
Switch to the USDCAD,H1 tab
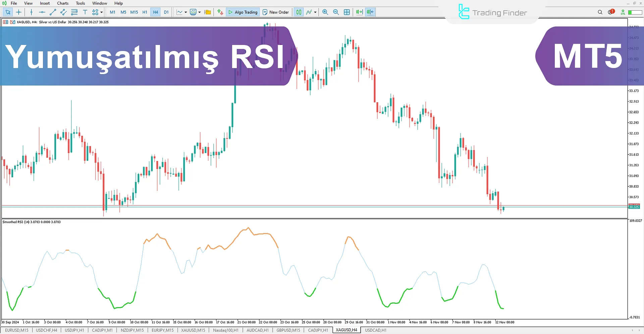(375, 330)
